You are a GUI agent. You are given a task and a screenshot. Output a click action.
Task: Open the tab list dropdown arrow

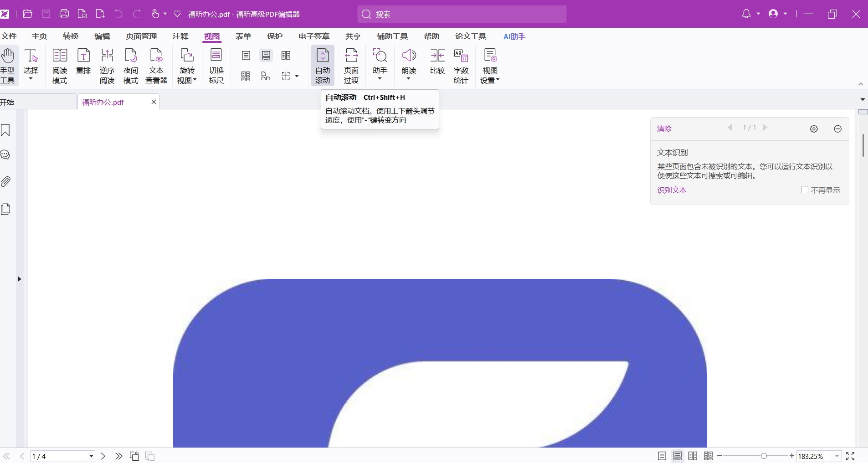(863, 99)
